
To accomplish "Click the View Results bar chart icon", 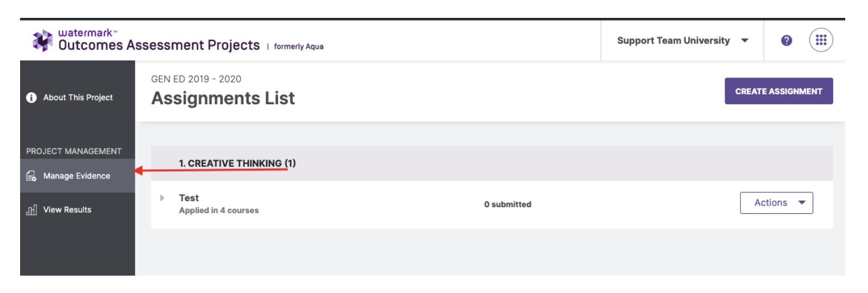I will coord(32,210).
